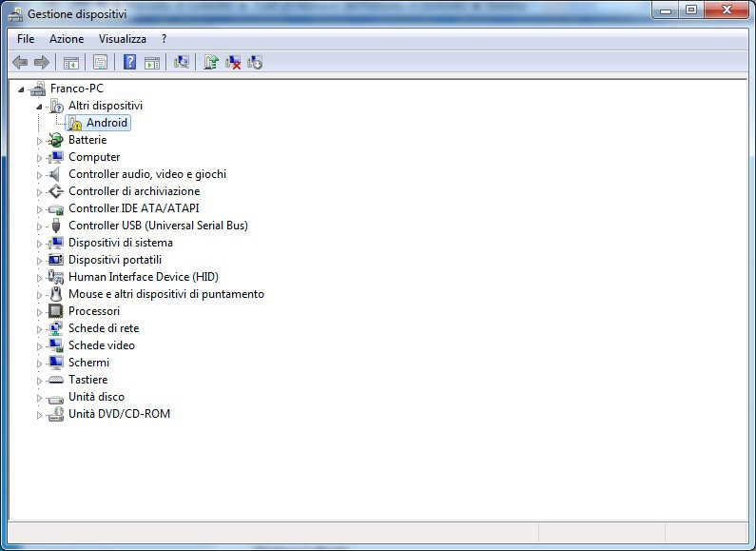Minimize the Gestione dispositivi window
Screen dimensions: 756x551
point(666,10)
